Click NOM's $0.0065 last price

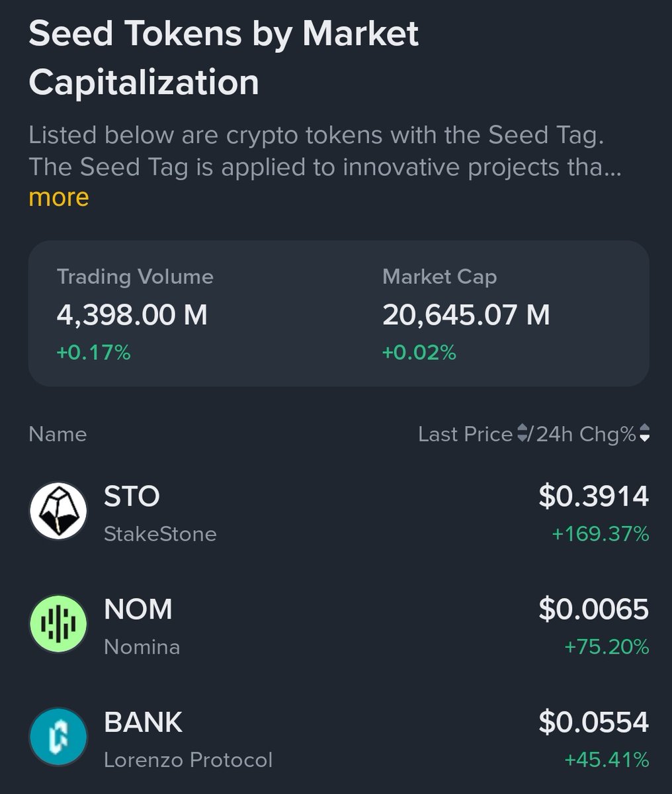593,609
